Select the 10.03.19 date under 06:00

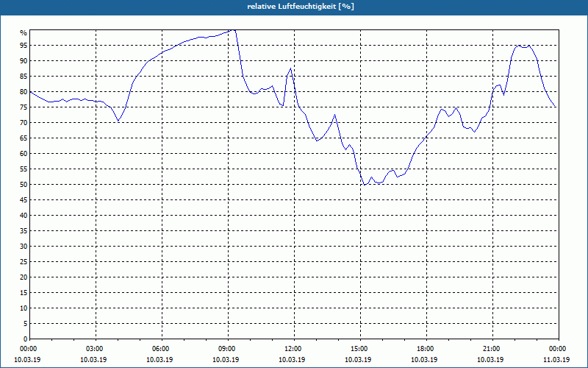click(159, 360)
